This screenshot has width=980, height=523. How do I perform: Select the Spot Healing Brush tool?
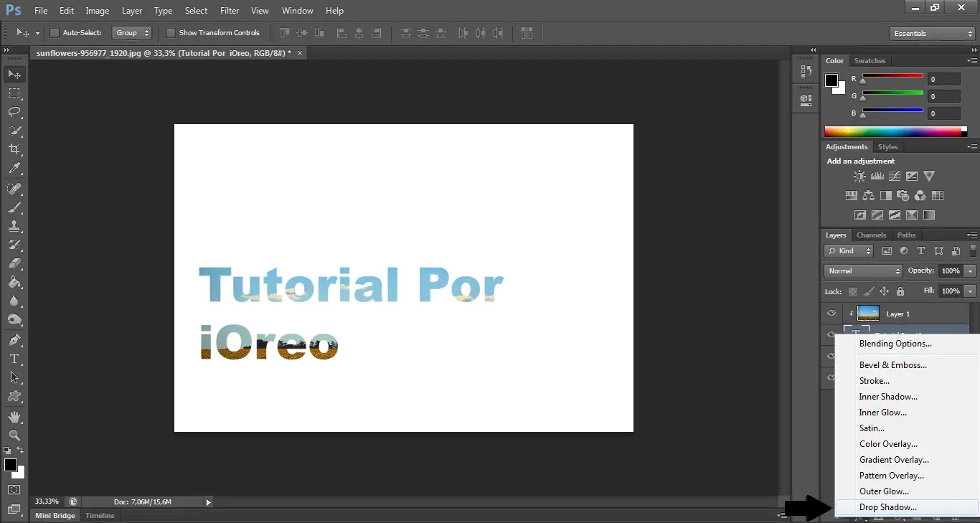coord(14,189)
